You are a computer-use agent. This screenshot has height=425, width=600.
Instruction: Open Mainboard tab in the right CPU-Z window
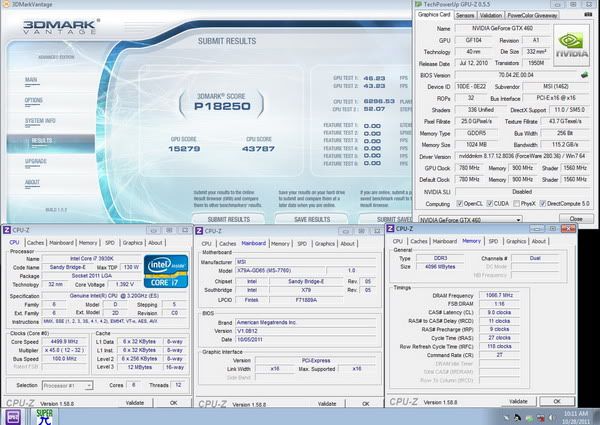tap(445, 241)
